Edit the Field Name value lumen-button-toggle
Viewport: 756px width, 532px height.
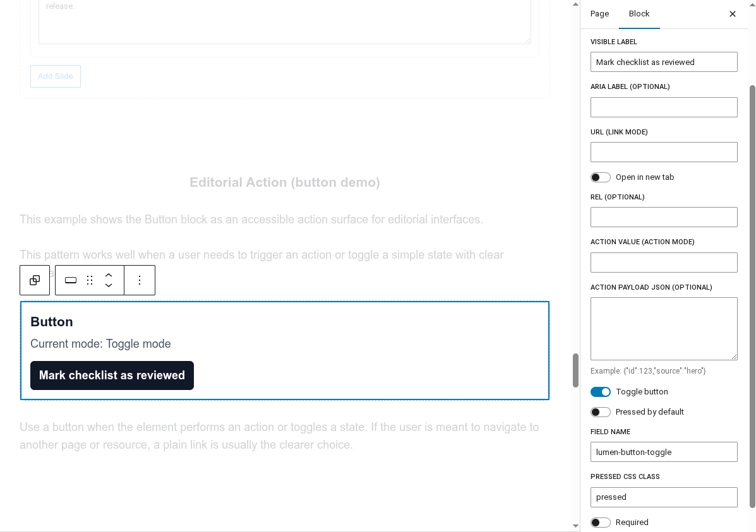click(x=664, y=452)
